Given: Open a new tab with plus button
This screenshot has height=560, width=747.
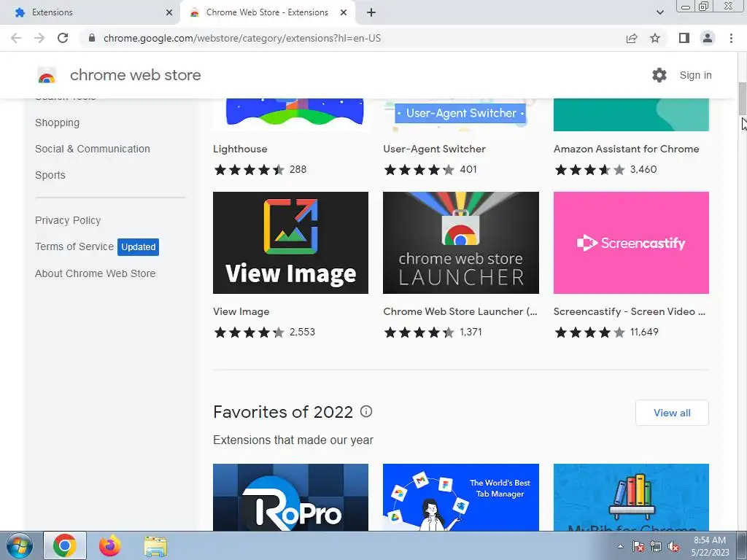Looking at the screenshot, I should 371,12.
